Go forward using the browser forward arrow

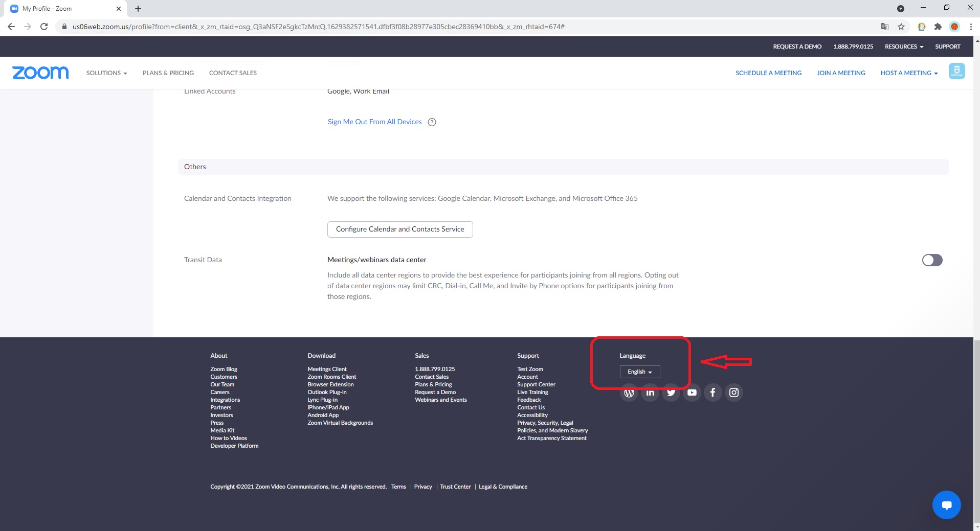click(28, 27)
